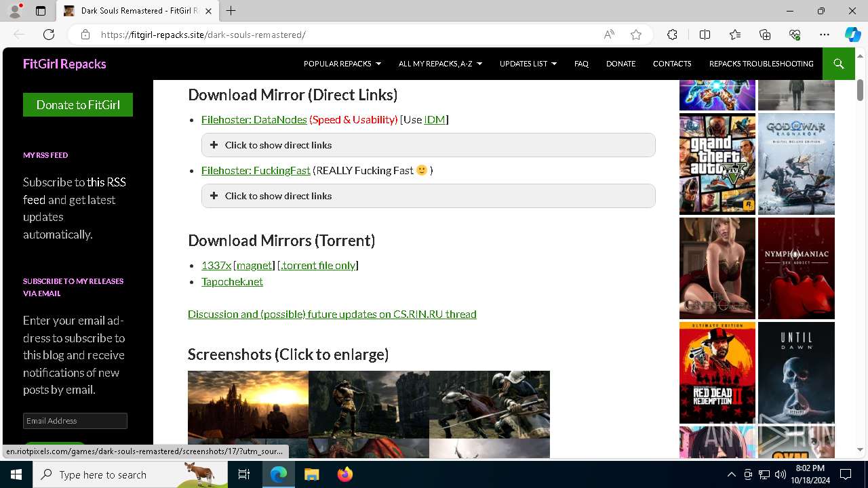The image size is (868, 488).
Task: Open the FAQ menu item
Action: click(581, 64)
